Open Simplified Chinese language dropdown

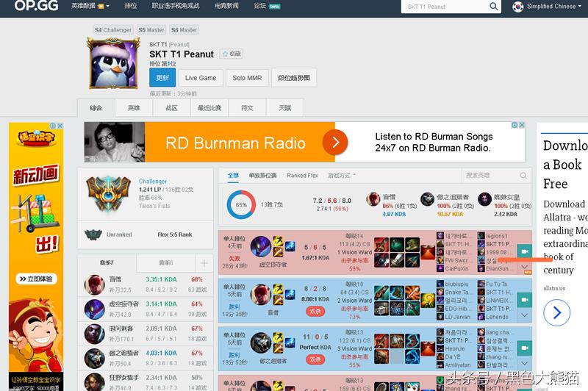click(x=553, y=7)
